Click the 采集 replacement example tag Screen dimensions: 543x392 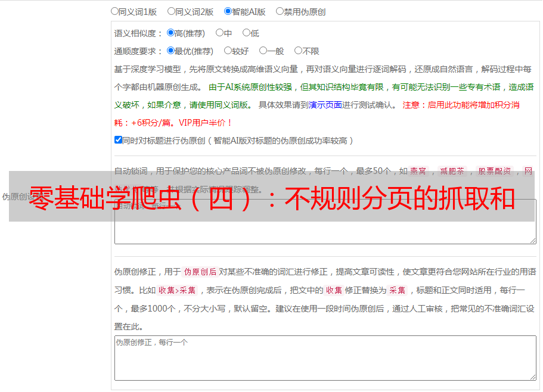pos(397,290)
